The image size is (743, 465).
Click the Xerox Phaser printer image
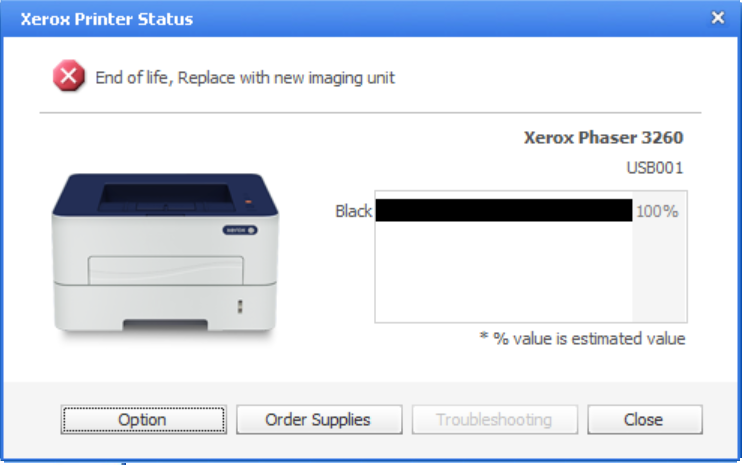[x=165, y=254]
